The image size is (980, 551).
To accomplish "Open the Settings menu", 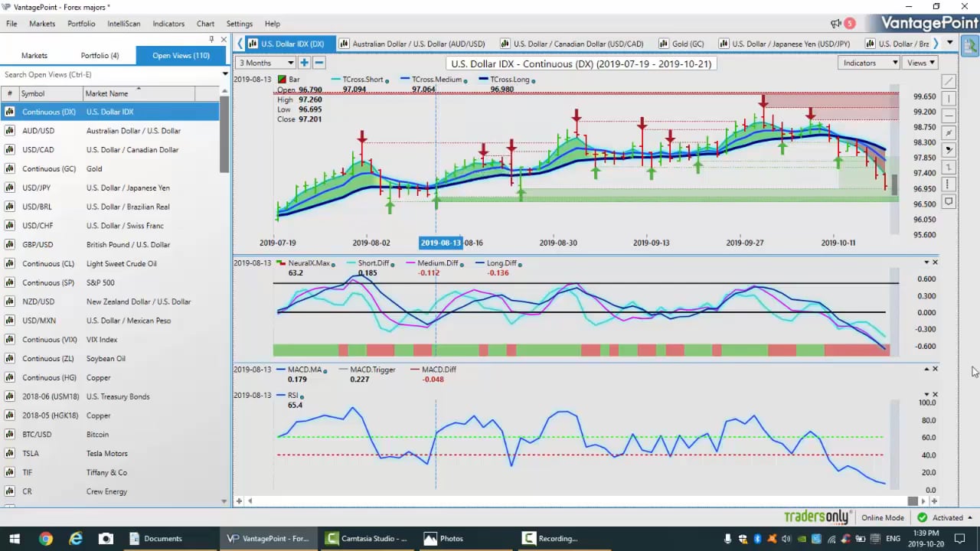I will [240, 24].
